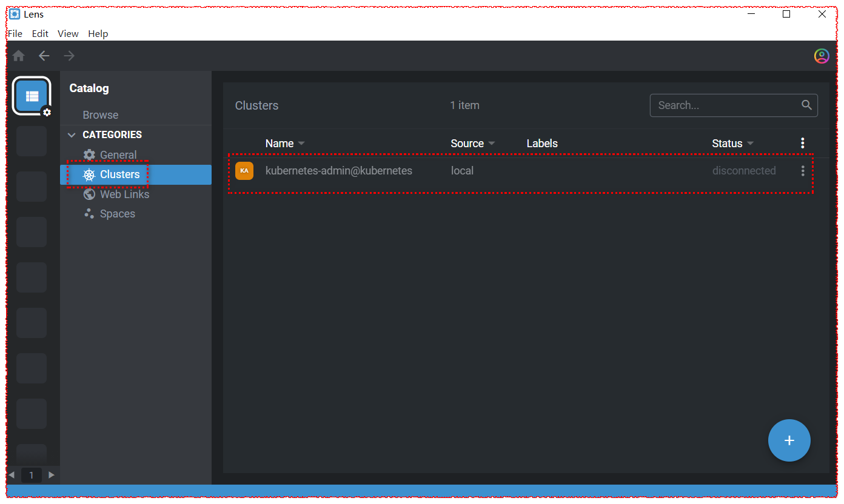Click the Clusters helm wheel icon
The height and width of the screenshot is (504, 844).
pyautogui.click(x=90, y=174)
